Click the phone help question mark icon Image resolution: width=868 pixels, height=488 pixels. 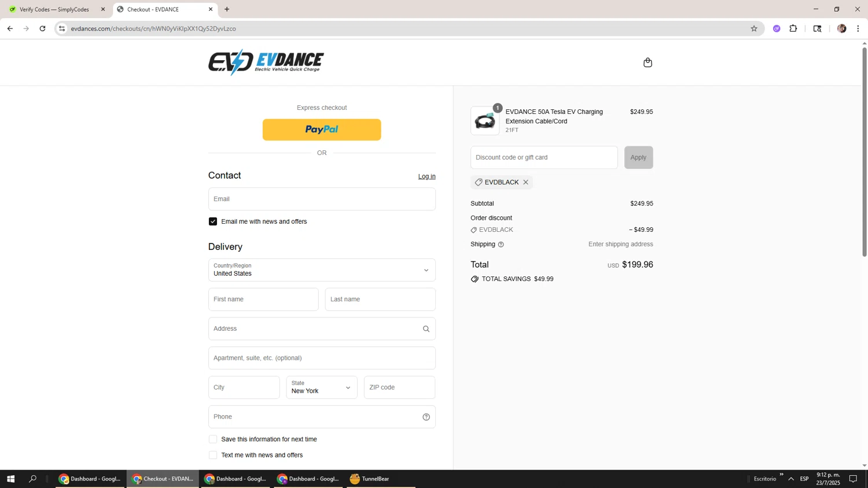(426, 417)
